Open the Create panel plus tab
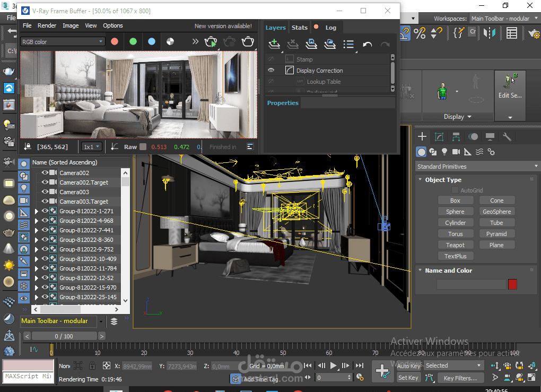Image resolution: width=541 pixels, height=392 pixels. click(x=422, y=137)
